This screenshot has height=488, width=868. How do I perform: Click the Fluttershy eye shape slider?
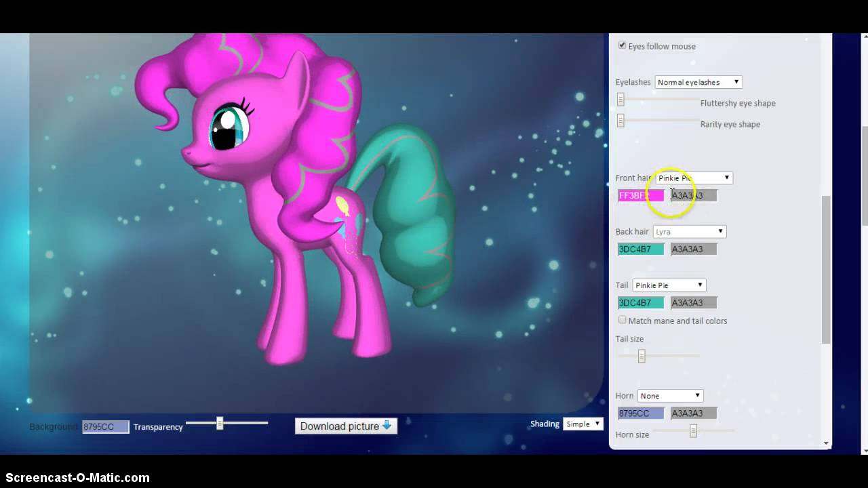pyautogui.click(x=620, y=100)
